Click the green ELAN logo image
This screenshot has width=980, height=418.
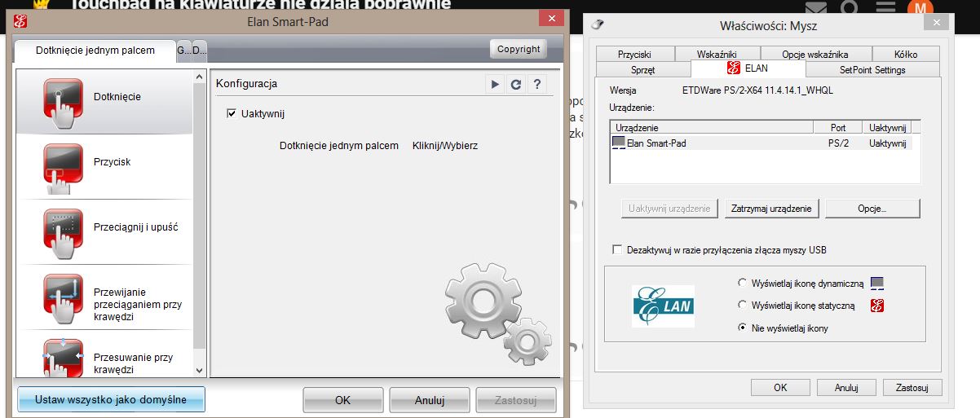pyautogui.click(x=663, y=306)
